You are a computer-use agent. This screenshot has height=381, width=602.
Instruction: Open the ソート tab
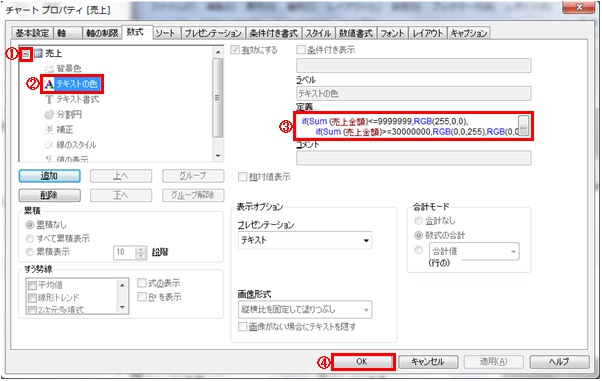click(x=166, y=33)
